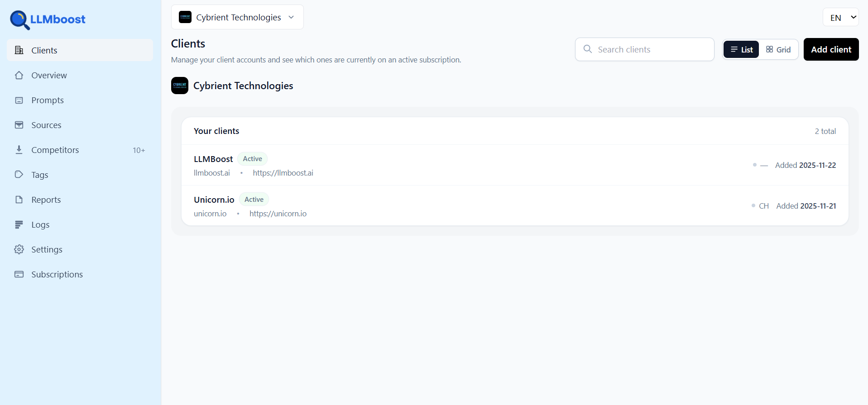This screenshot has height=405, width=868.
Task: Open the EN language selector
Action: coord(840,18)
